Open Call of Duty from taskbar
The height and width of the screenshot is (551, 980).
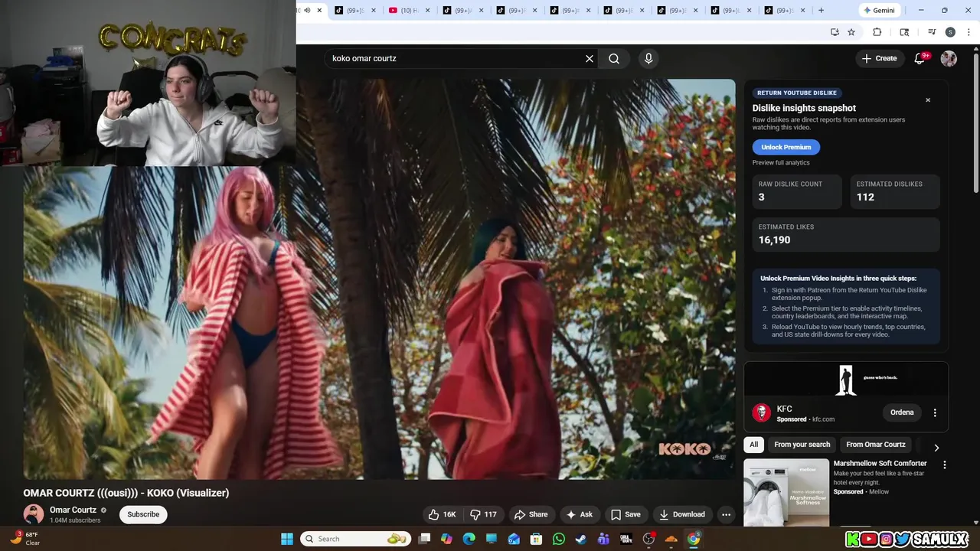[x=626, y=539]
